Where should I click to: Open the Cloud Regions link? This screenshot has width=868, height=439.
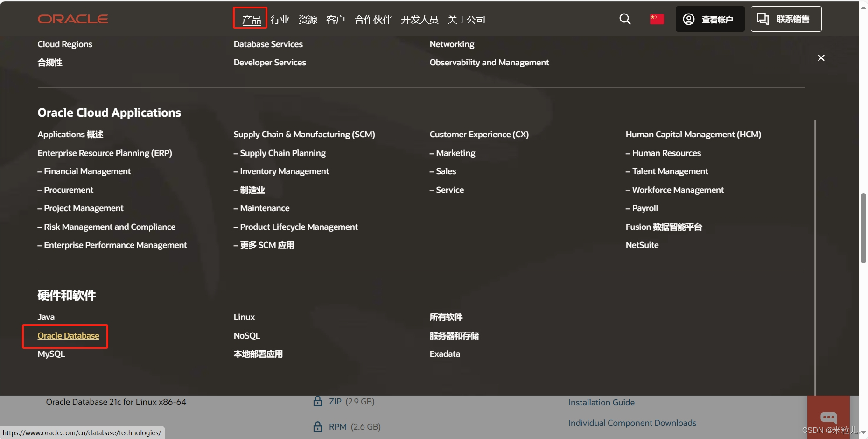65,44
